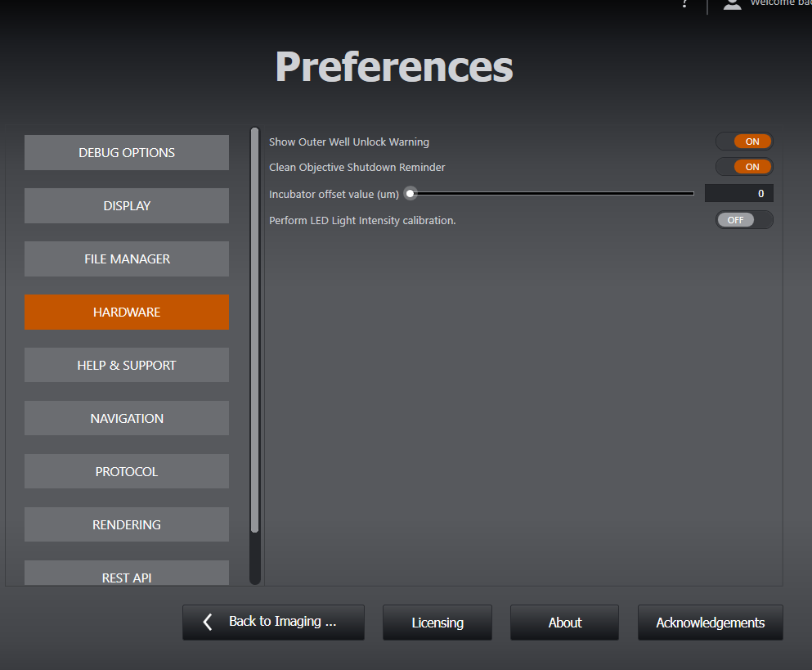The image size is (812, 670).
Task: Open the About dialog
Action: click(564, 623)
